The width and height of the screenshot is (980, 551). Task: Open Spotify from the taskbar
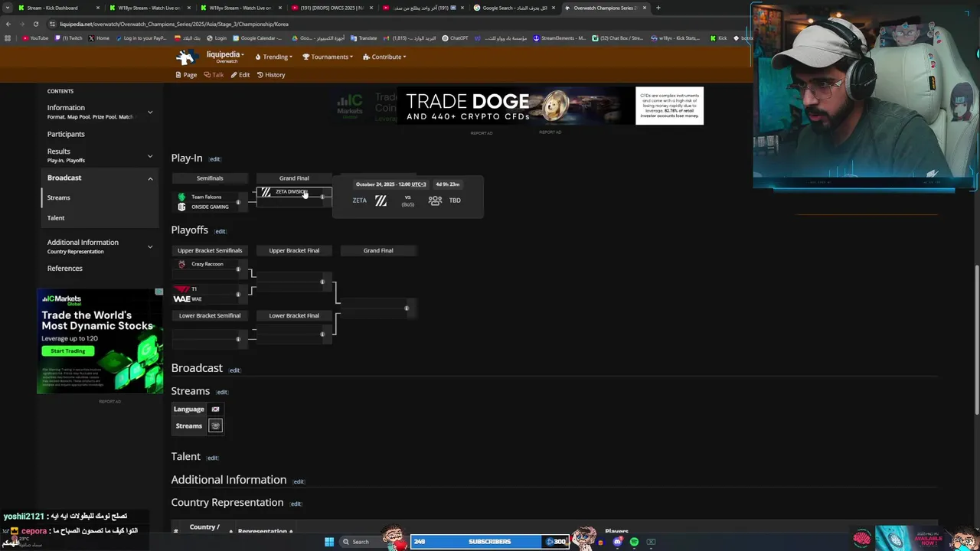click(634, 542)
